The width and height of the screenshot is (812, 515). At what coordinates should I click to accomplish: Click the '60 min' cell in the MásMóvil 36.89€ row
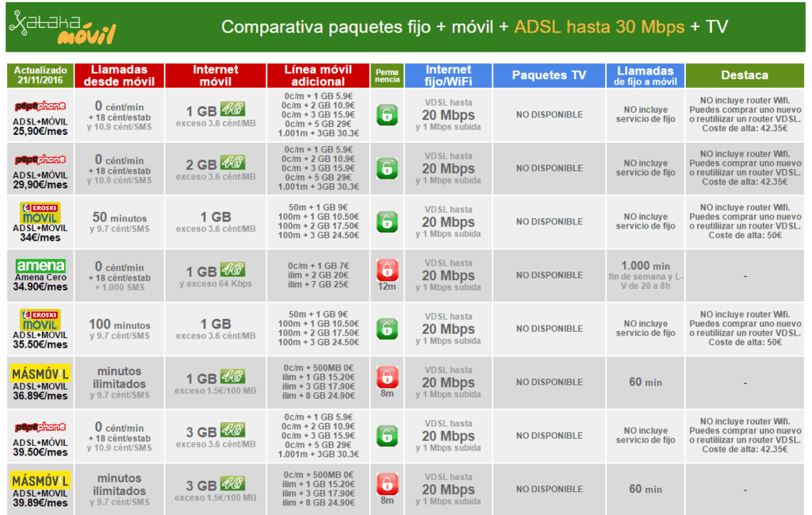coord(645,382)
